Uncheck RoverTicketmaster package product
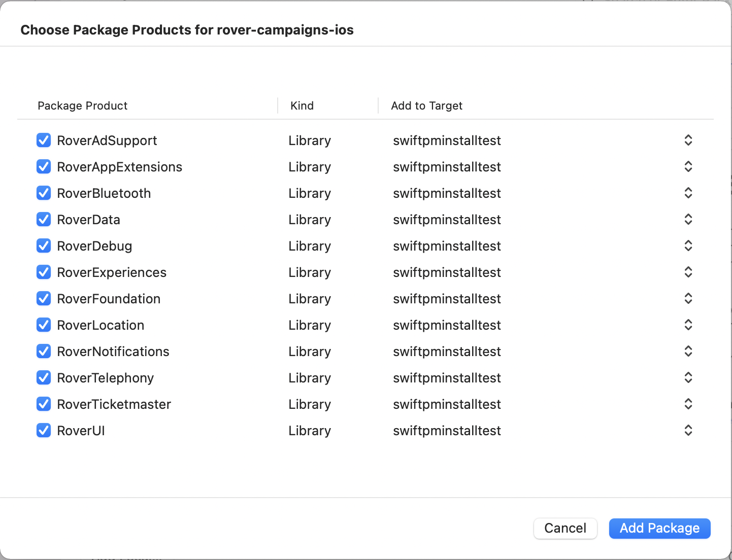 (x=44, y=404)
